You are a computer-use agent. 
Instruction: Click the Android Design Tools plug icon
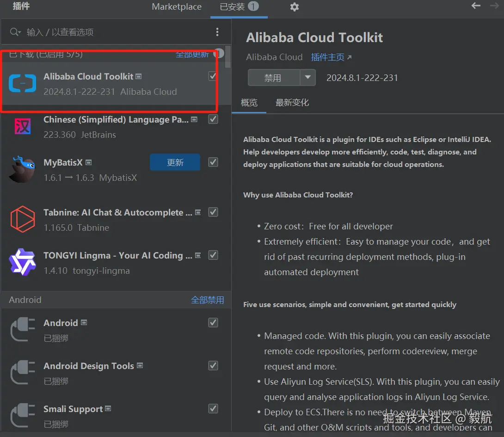(x=23, y=372)
